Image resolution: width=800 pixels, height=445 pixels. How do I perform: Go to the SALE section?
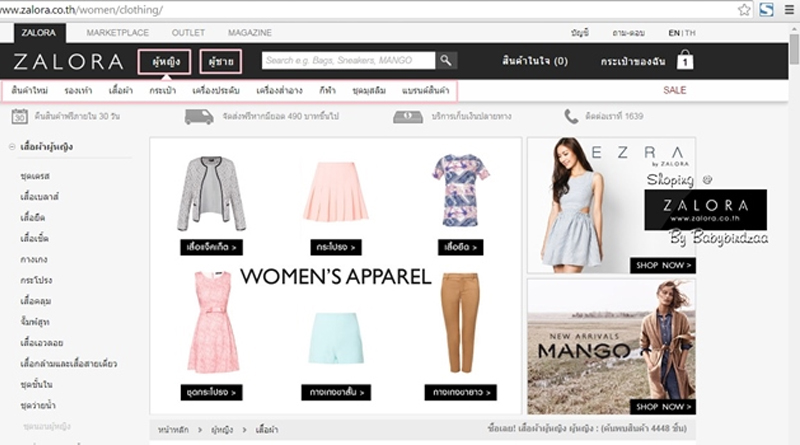click(674, 90)
